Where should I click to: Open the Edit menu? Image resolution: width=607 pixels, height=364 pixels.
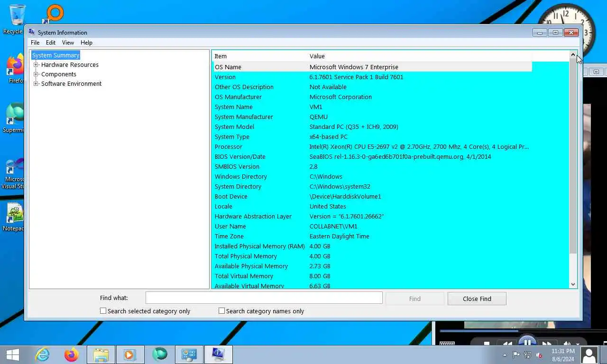pos(51,42)
